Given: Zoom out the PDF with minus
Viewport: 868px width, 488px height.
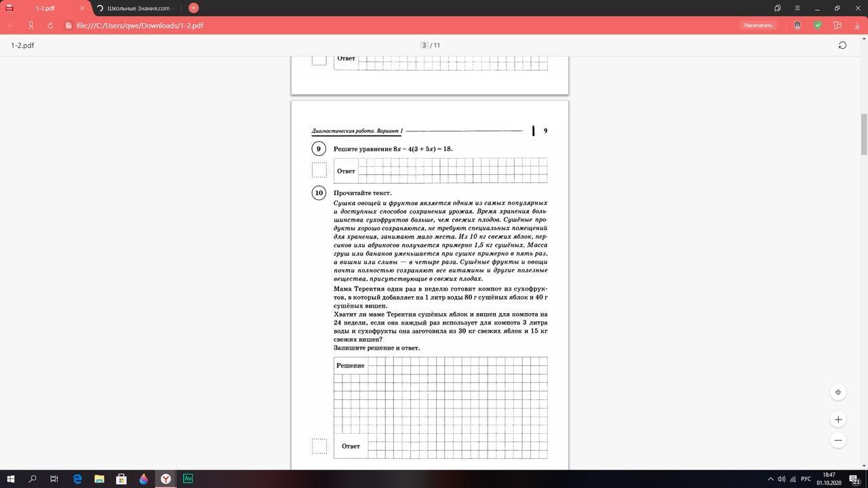Looking at the screenshot, I should click(x=838, y=440).
